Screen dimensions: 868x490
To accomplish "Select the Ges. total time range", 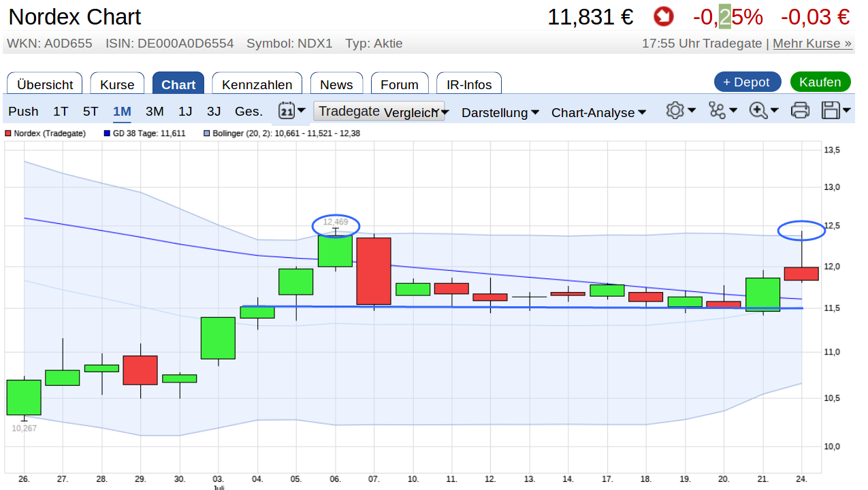I will 248,111.
